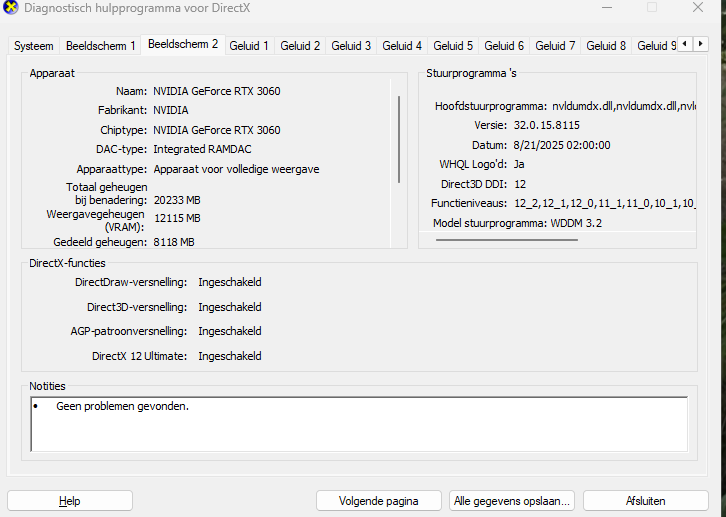Screen dimensions: 726x517
Task: Switch to the Systeem tab
Action: (33, 46)
